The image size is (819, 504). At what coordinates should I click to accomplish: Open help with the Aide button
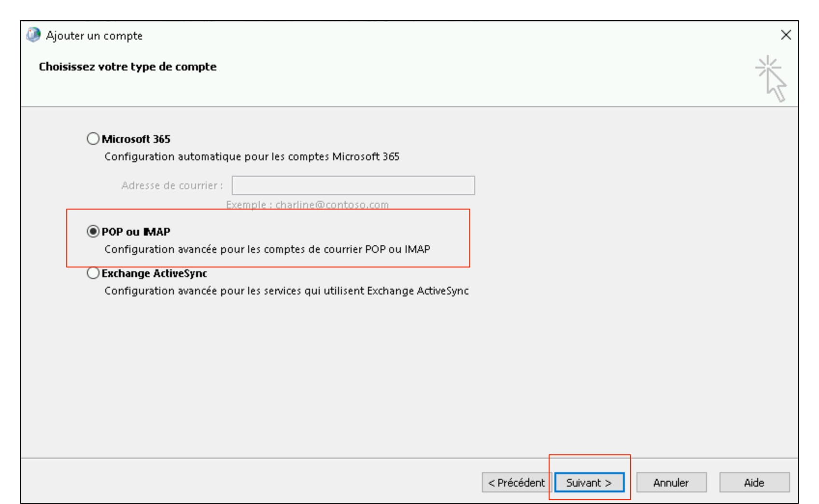point(754,482)
